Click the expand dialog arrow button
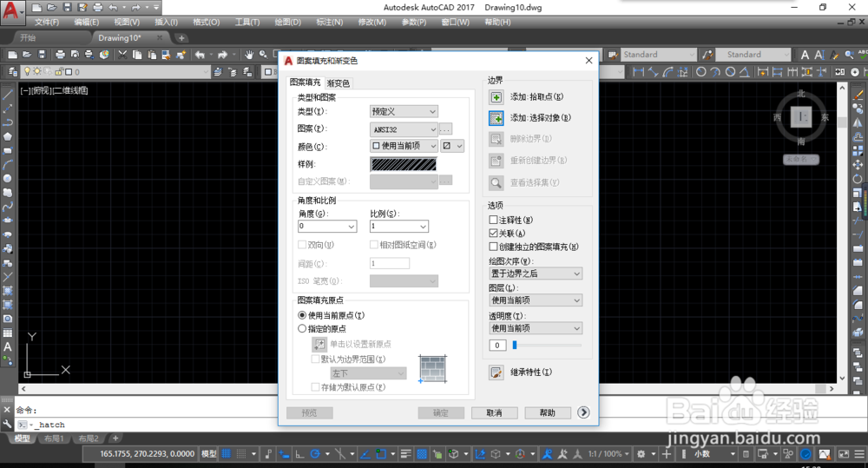The width and height of the screenshot is (868, 468). (x=583, y=412)
